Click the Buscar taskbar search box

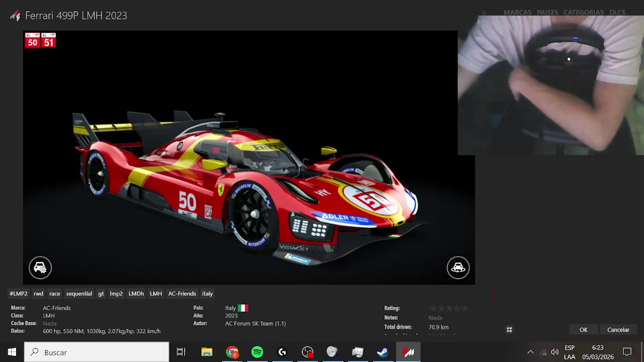97,352
